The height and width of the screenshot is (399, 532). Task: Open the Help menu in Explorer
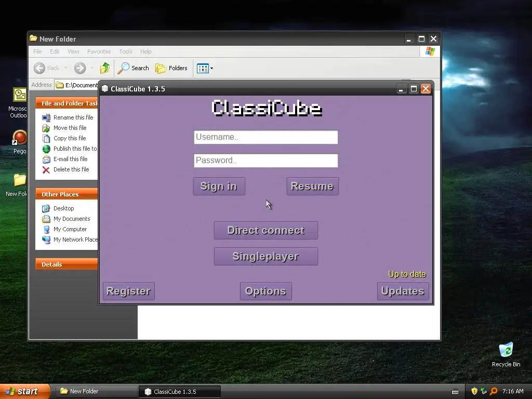coord(145,51)
